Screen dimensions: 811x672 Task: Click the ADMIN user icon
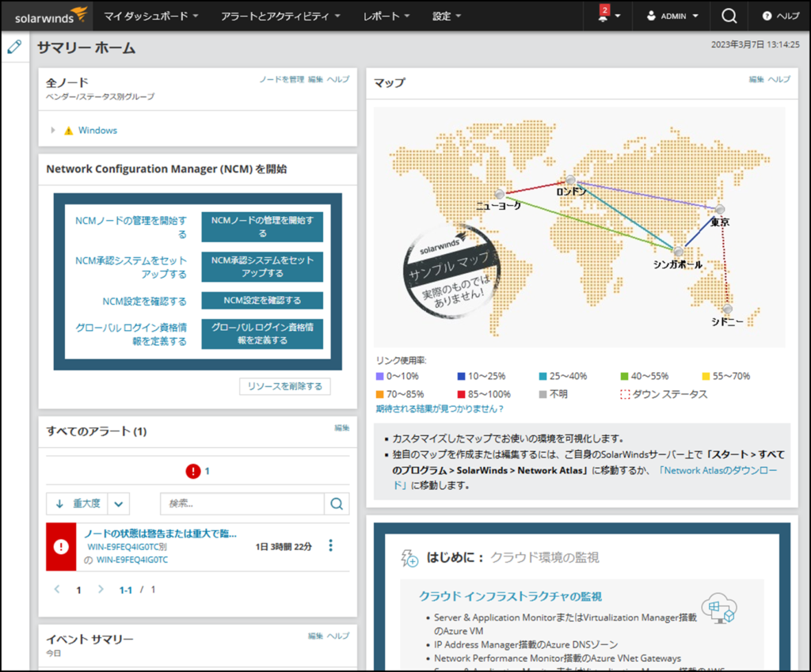point(651,16)
